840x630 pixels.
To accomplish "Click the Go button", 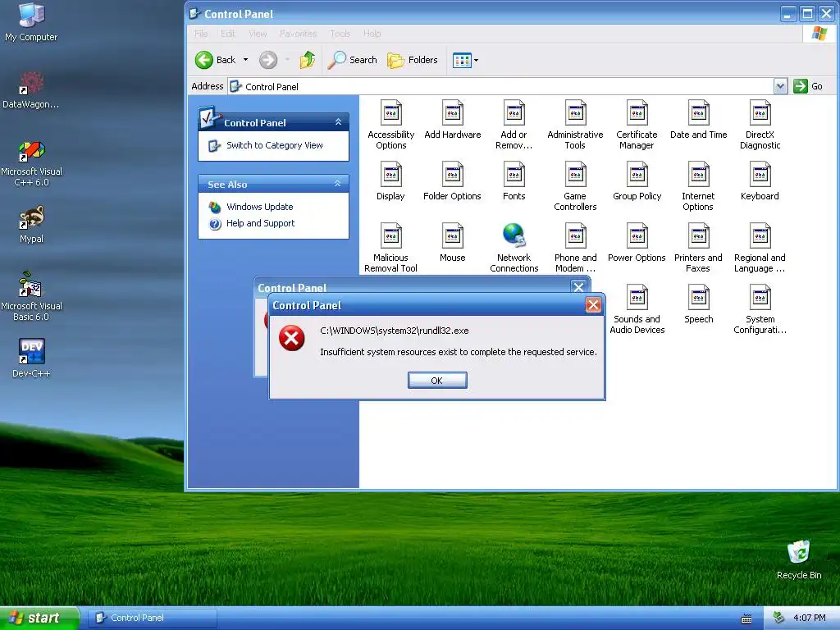I will 808,86.
